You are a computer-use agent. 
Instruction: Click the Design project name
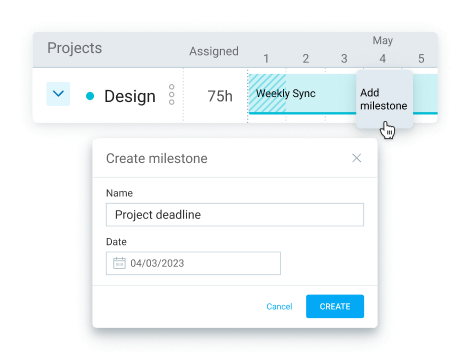tap(130, 96)
